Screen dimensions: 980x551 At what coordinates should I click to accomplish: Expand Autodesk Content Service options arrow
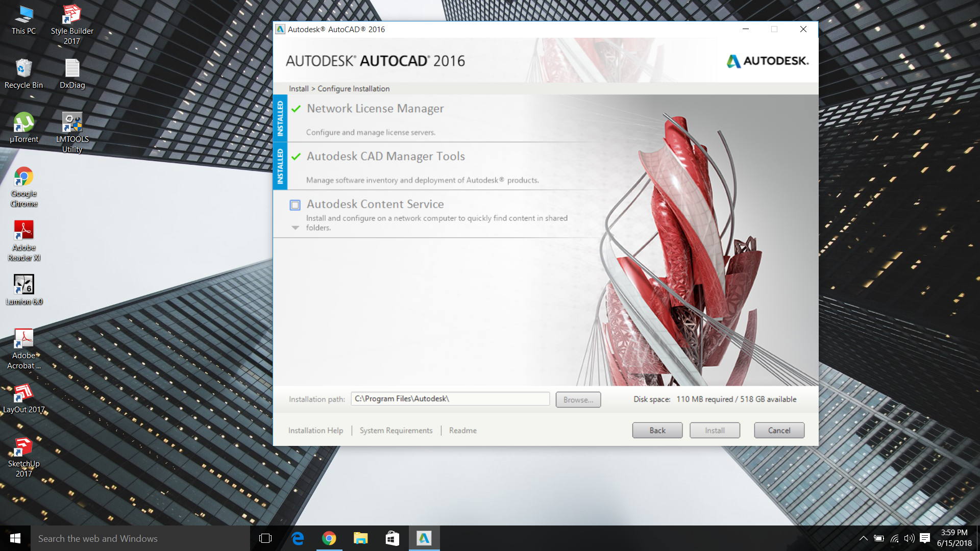[295, 228]
